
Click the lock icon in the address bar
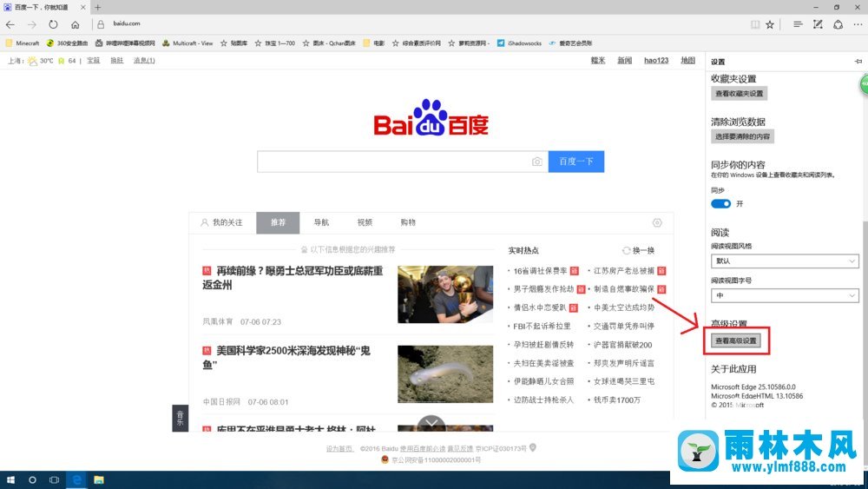tap(101, 24)
